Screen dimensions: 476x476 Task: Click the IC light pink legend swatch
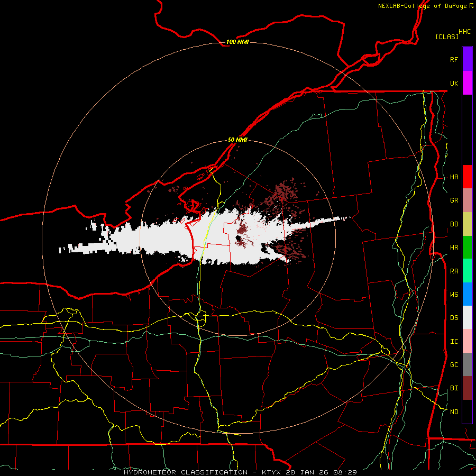(467, 341)
